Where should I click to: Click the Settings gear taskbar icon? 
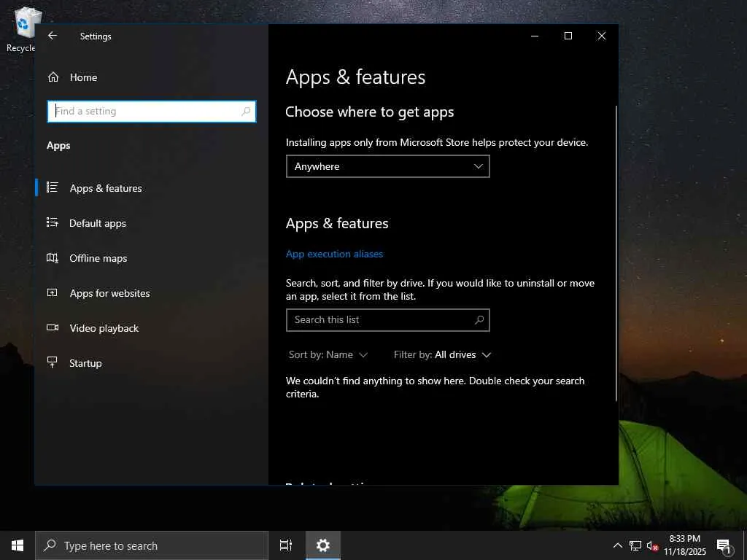(323, 545)
